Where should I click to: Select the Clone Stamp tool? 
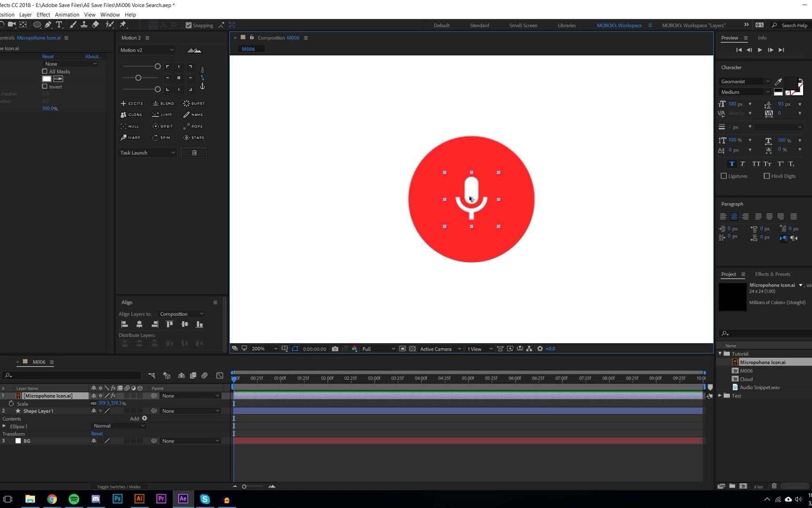click(84, 25)
